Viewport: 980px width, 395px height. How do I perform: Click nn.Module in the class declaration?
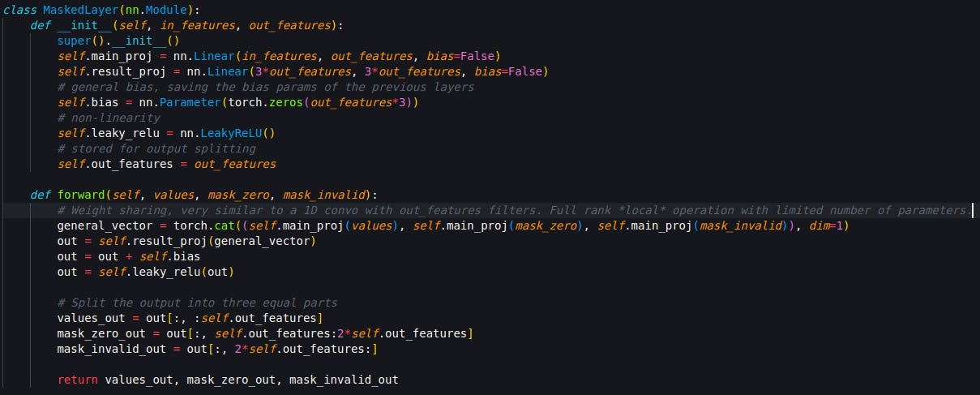pos(155,10)
